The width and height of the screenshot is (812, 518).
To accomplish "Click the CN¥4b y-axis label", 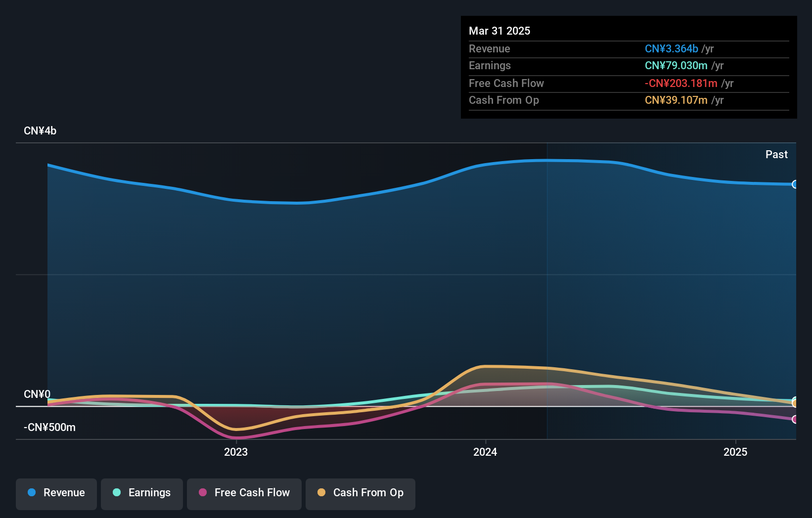I will click(x=40, y=131).
